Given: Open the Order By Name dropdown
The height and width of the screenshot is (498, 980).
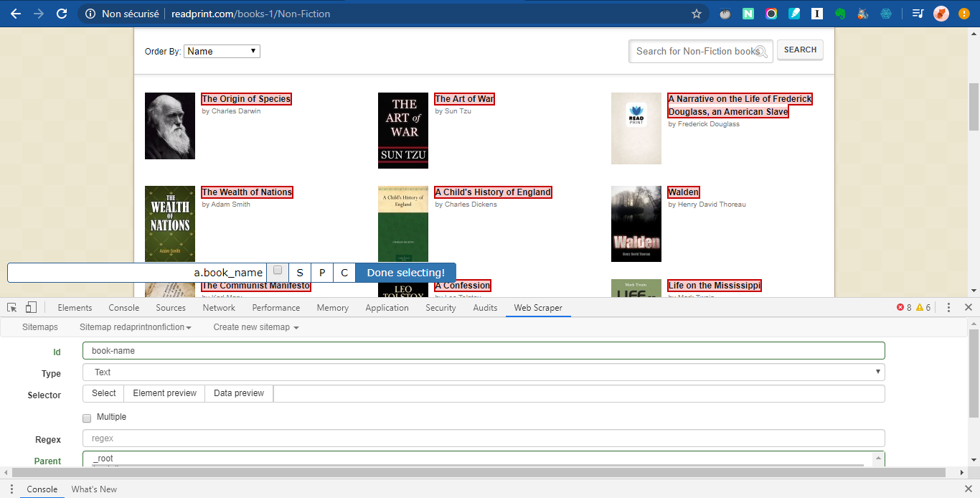Looking at the screenshot, I should (222, 51).
